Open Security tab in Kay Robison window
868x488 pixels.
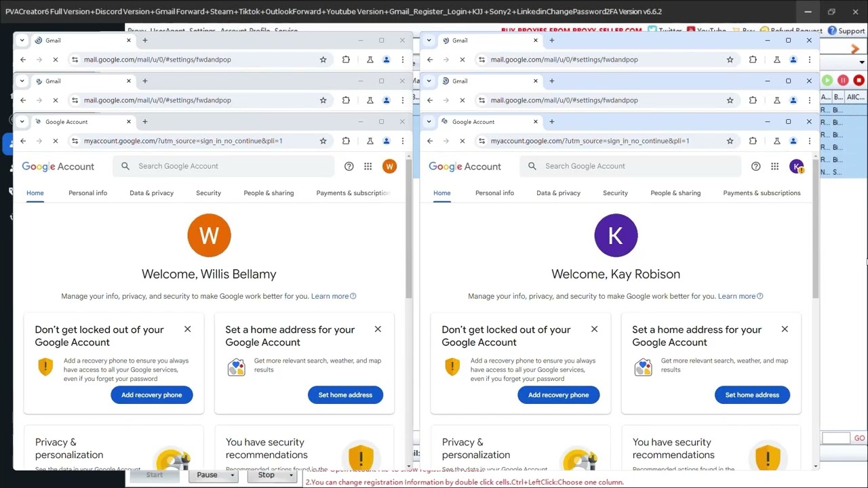click(615, 193)
